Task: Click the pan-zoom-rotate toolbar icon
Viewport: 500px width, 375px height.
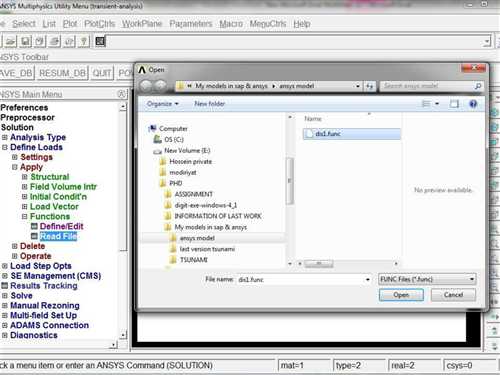Action: coord(40,41)
